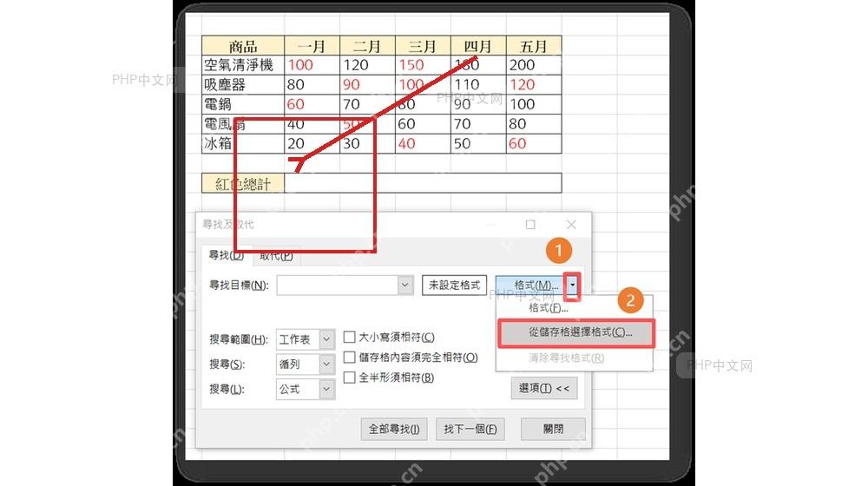This screenshot has height=486, width=868.
Task: Select the 空氣清淨機 五月 cell with 200
Action: 534,65
